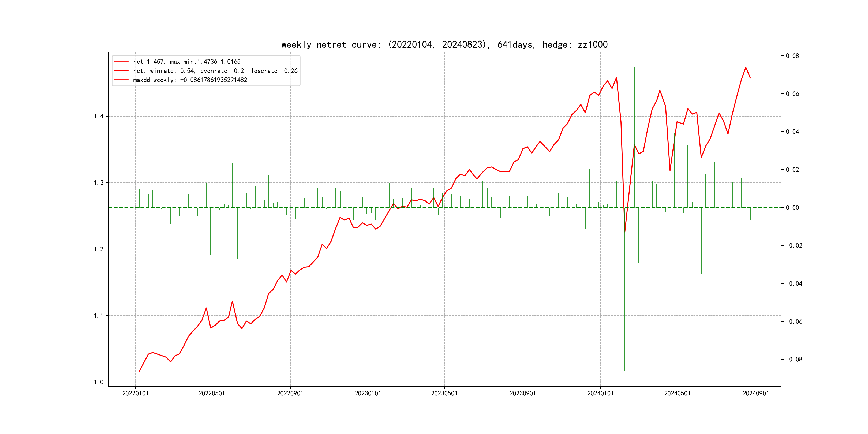
Task: Click the 1.2 left axis label
Action: (x=98, y=249)
